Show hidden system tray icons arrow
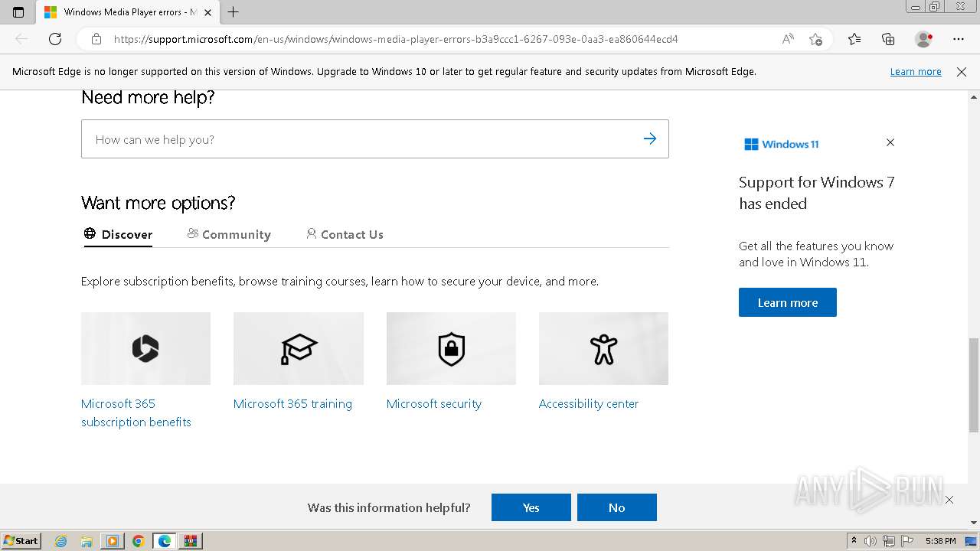This screenshot has height=551, width=980. coord(854,541)
